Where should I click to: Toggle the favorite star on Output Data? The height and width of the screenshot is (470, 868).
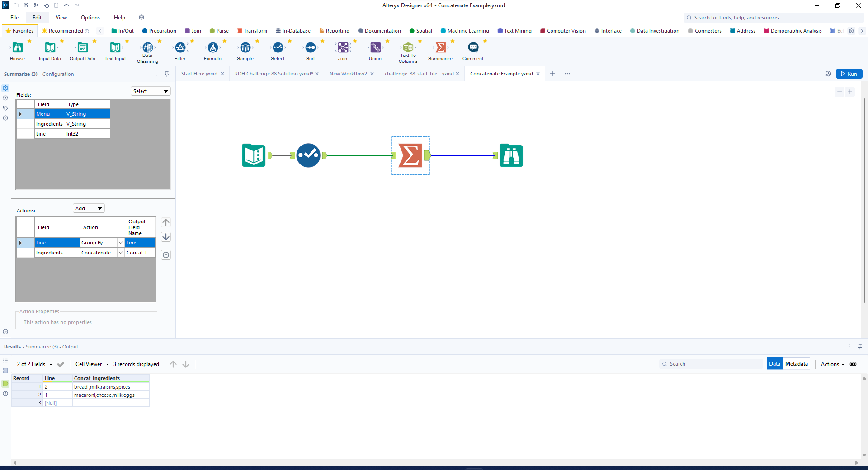94,41
